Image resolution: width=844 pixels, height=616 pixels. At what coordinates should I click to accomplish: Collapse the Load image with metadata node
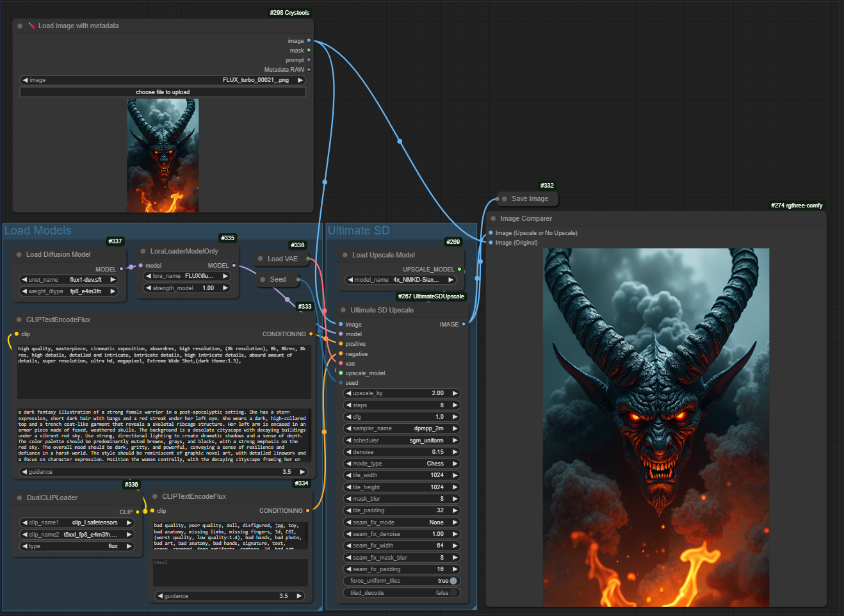coord(20,26)
